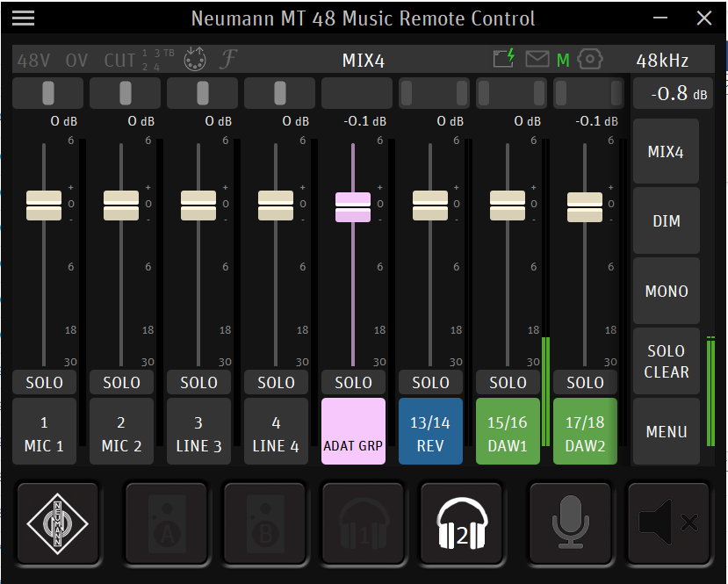Click the F function icon
Viewport: 728px width, 584px height.
[228, 59]
